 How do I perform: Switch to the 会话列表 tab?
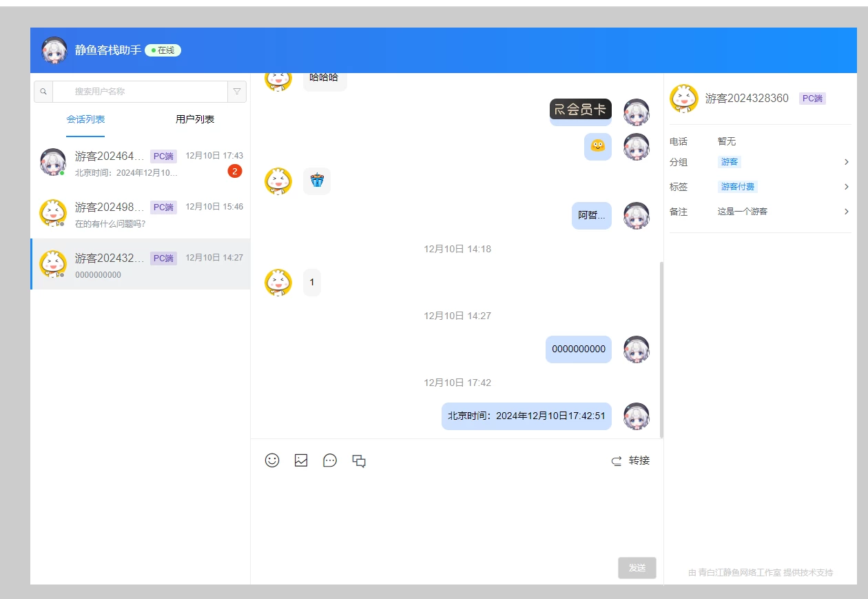tap(85, 119)
